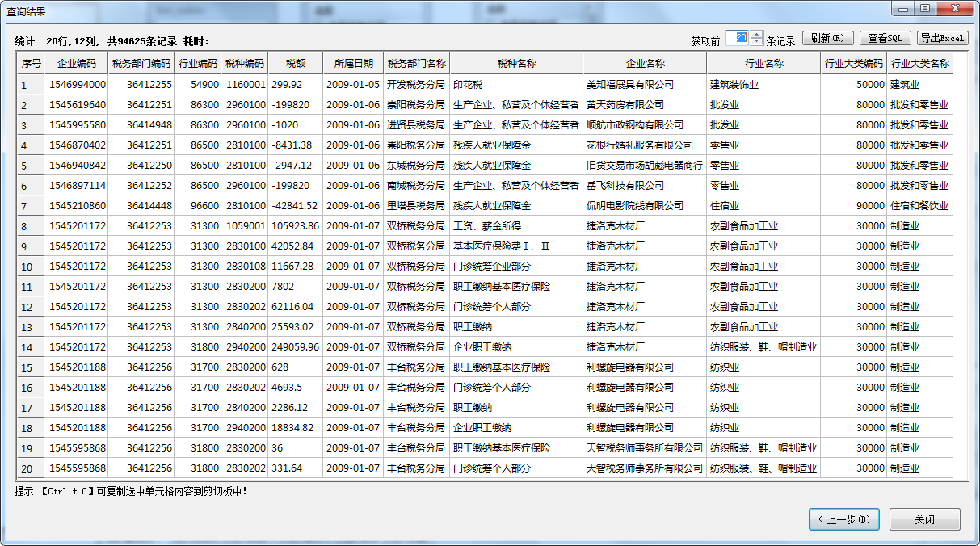980x546 pixels.
Task: Sort by the 税额 column header
Action: tap(295, 64)
